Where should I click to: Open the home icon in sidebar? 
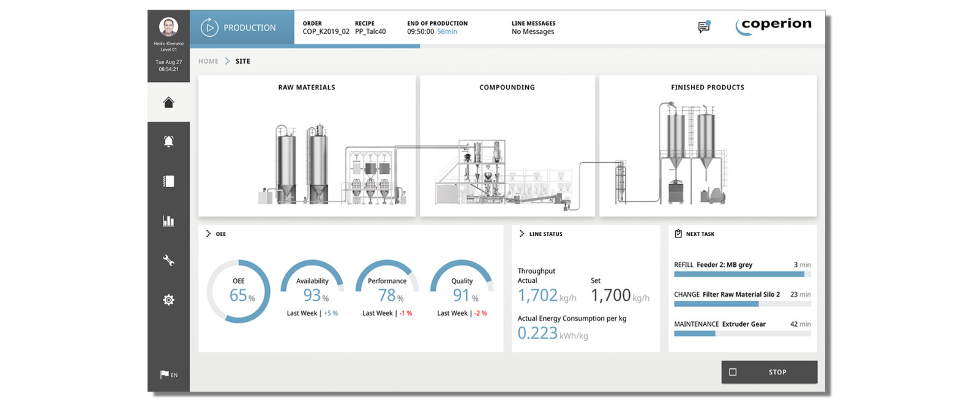coord(168,102)
